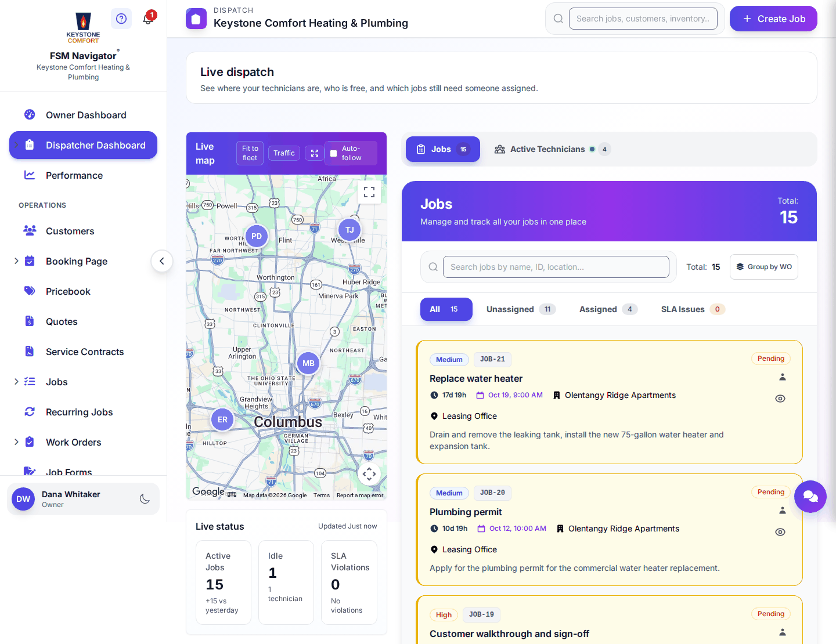The width and height of the screenshot is (836, 644).
Task: Toggle the Traffic layer on map
Action: tap(284, 153)
